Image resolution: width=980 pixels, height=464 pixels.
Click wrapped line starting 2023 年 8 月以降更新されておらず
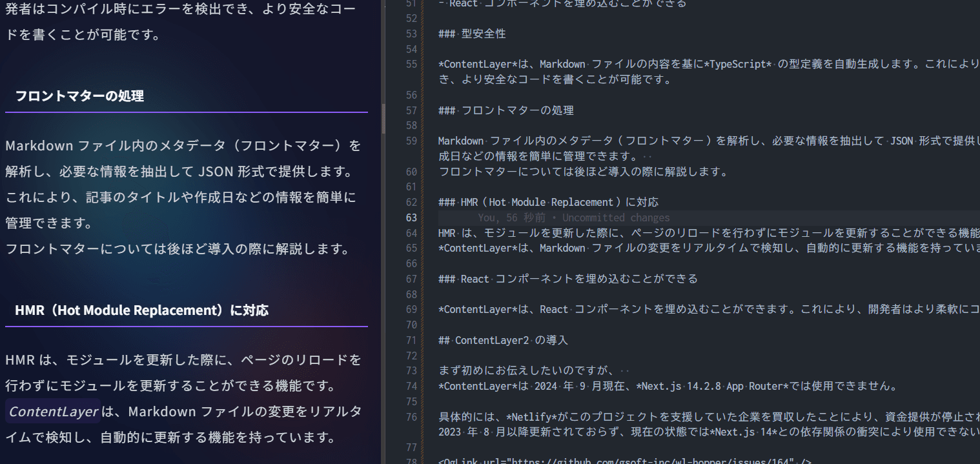pos(709,432)
